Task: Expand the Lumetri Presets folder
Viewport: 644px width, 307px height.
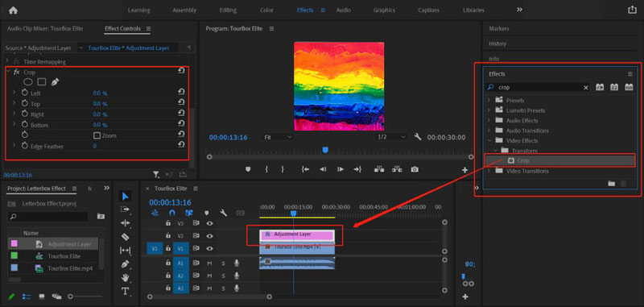Action: [x=489, y=110]
